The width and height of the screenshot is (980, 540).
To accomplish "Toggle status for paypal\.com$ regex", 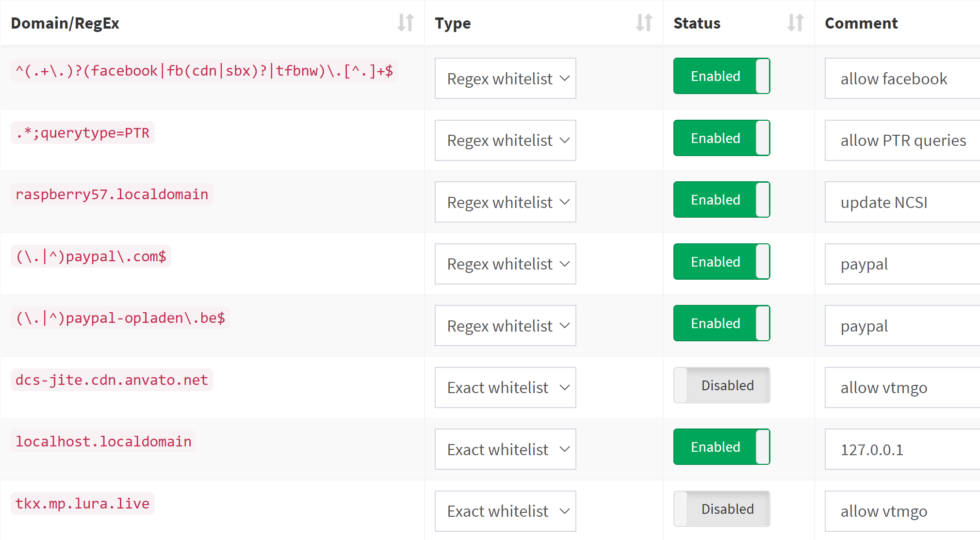I will click(x=721, y=262).
